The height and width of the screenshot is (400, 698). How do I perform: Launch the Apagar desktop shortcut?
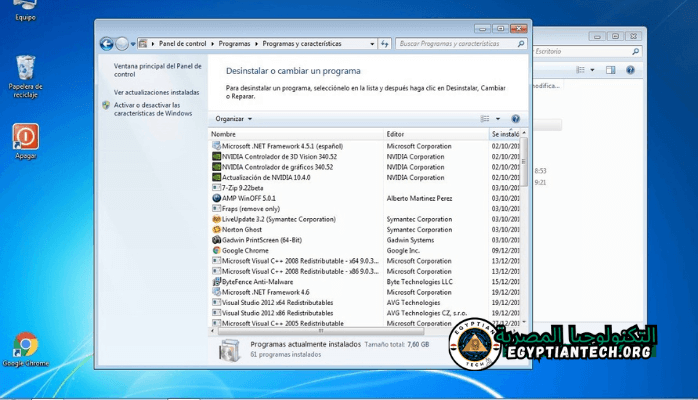(25, 141)
